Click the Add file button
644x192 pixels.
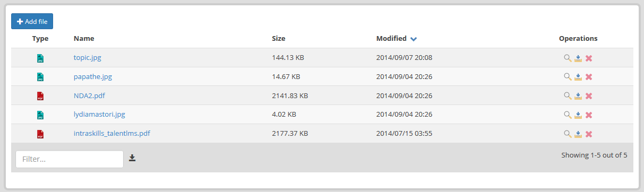click(x=32, y=21)
